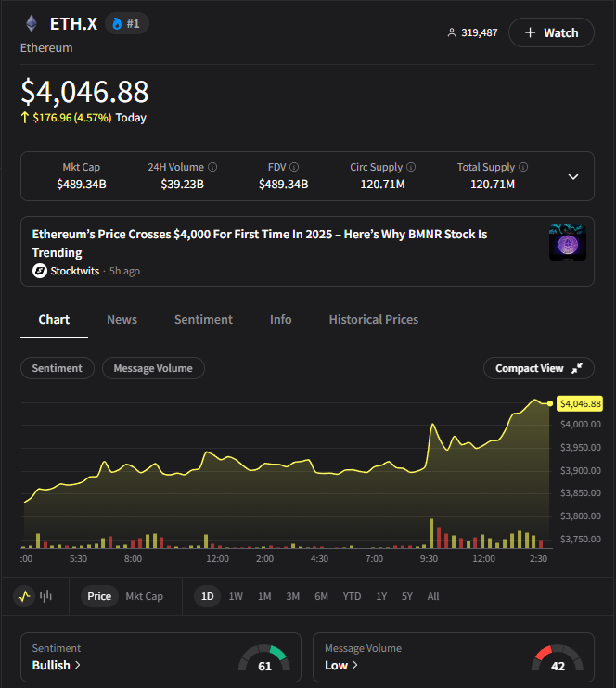This screenshot has height=688, width=616.
Task: Click the news article thumbnail image
Action: pos(568,243)
